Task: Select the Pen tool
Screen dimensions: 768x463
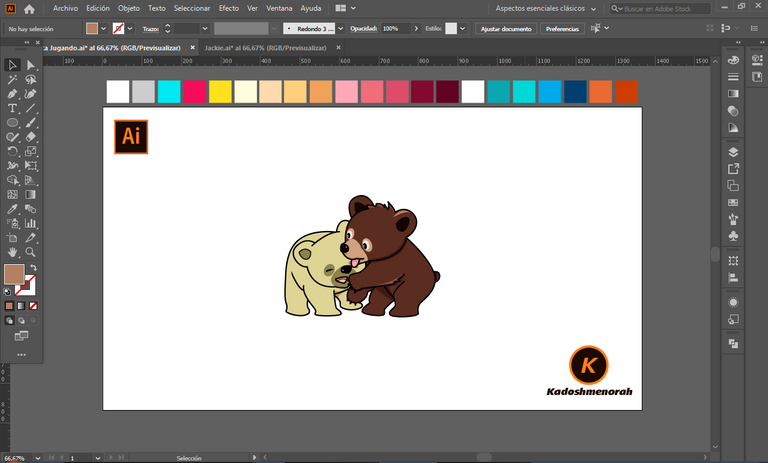Action: (12, 94)
